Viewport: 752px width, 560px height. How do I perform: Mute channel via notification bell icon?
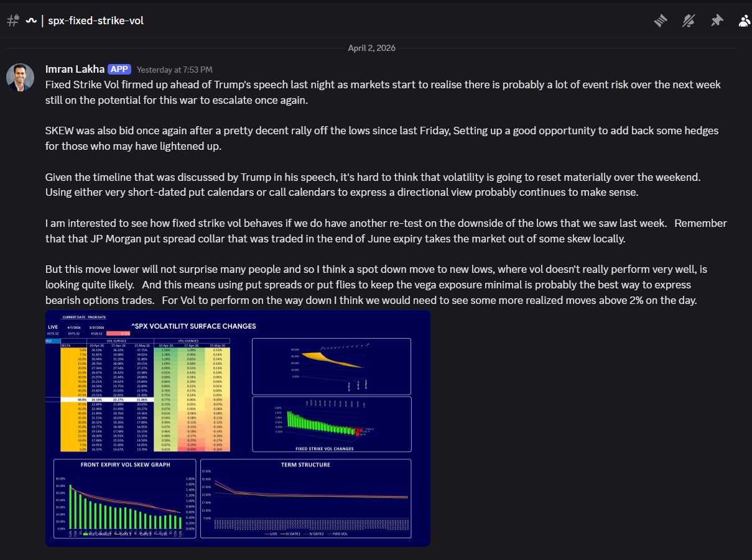pos(689,21)
